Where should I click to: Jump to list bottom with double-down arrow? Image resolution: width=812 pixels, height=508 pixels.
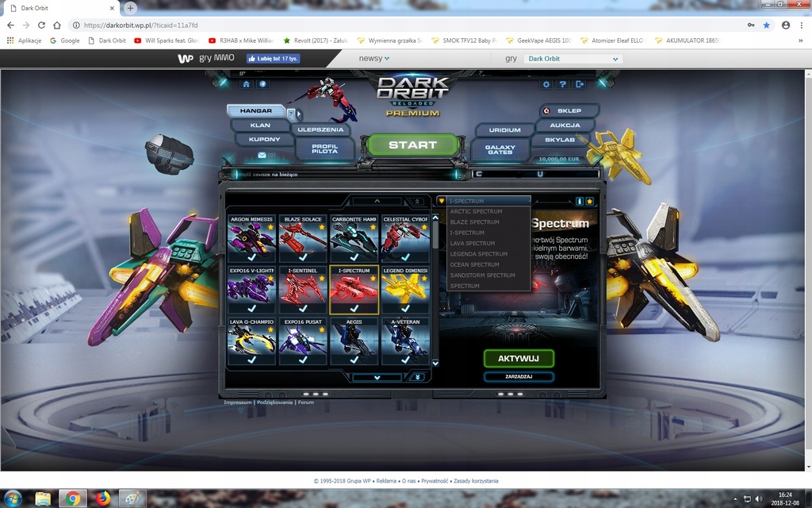pos(417,377)
